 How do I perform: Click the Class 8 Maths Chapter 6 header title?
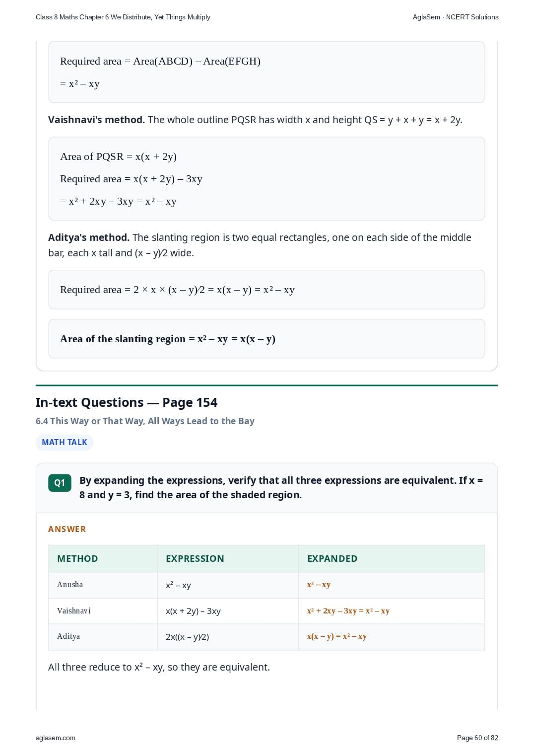click(x=123, y=17)
